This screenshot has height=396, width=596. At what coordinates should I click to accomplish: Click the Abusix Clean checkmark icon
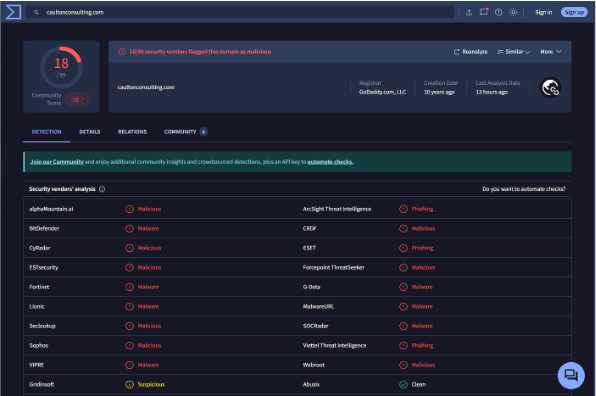[403, 385]
